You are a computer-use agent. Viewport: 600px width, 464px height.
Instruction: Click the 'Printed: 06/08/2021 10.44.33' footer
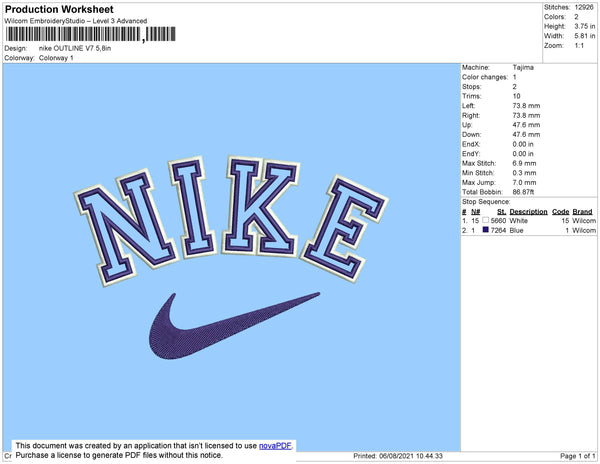(x=398, y=456)
